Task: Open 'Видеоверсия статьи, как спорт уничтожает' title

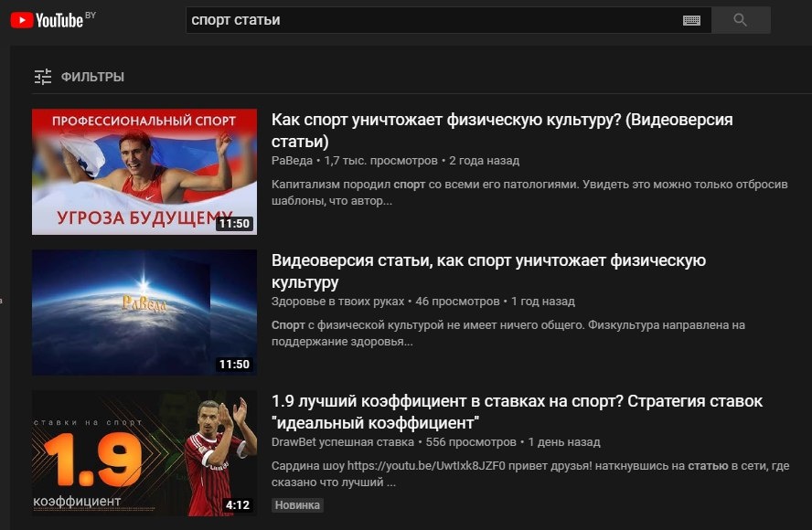Action: 488,271
